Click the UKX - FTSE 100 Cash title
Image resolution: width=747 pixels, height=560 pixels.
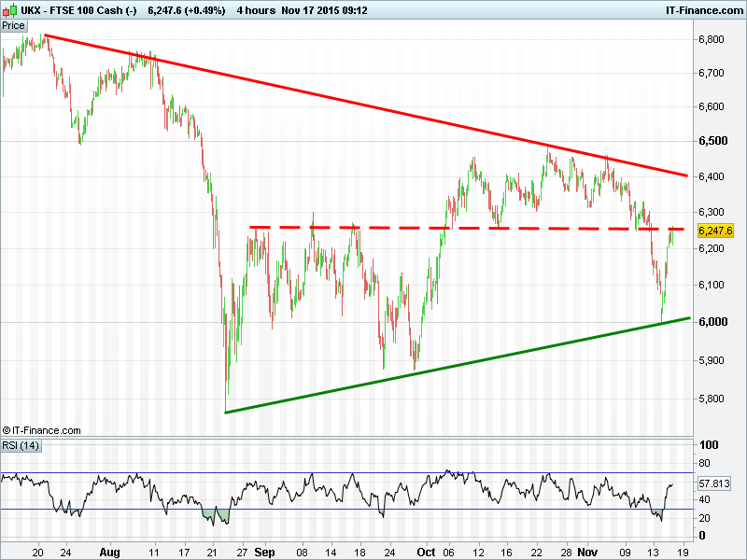[x=78, y=10]
